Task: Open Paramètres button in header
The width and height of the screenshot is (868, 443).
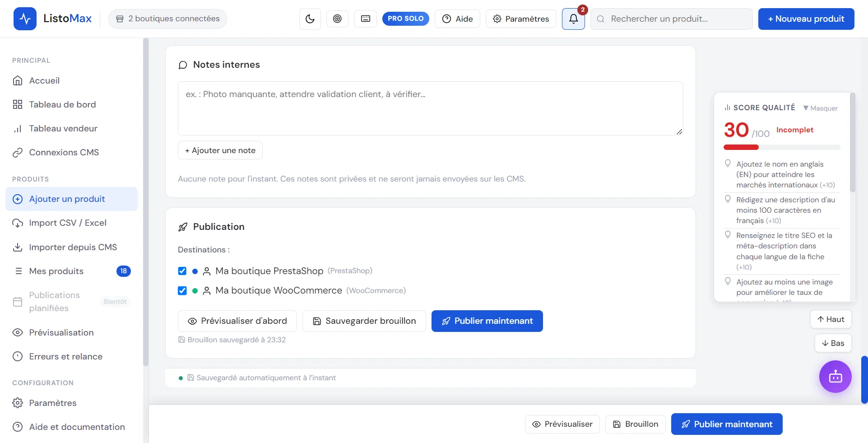Action: pyautogui.click(x=521, y=19)
